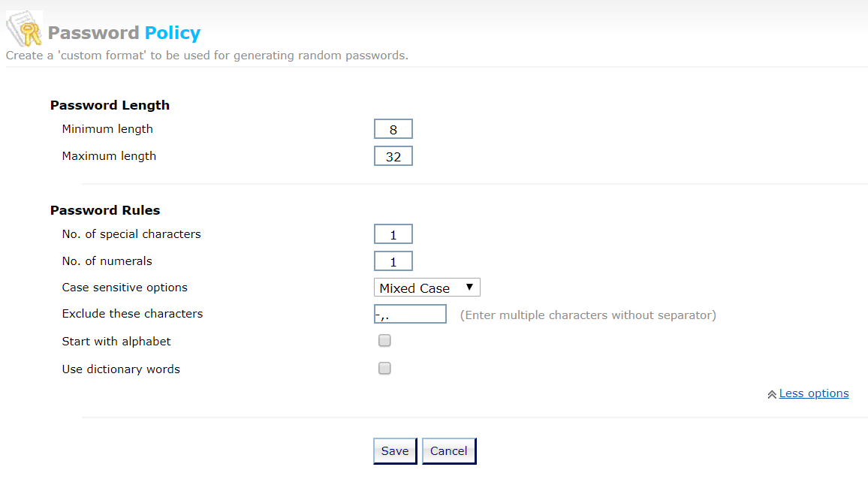Focus the No. of special characters field
This screenshot has width=868, height=482.
[393, 233]
